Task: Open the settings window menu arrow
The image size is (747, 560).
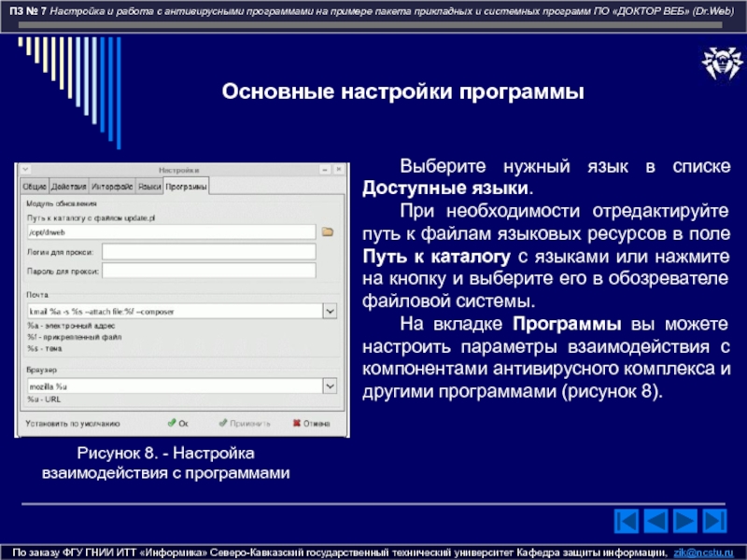Action: (26, 169)
